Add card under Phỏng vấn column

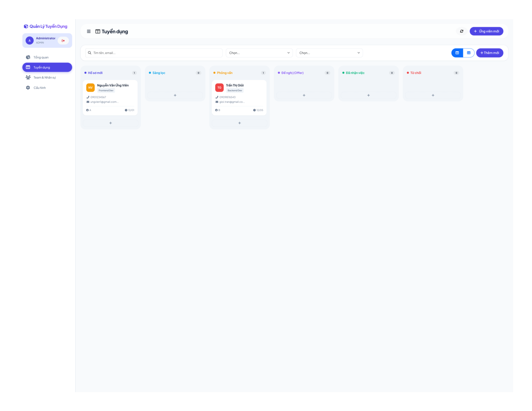(x=239, y=123)
